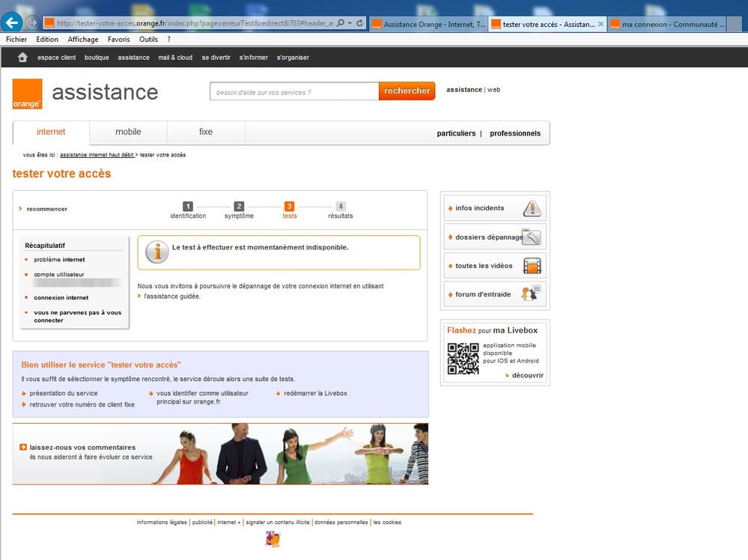This screenshot has height=560, width=748.
Task: Open se divertir section
Action: click(x=216, y=58)
